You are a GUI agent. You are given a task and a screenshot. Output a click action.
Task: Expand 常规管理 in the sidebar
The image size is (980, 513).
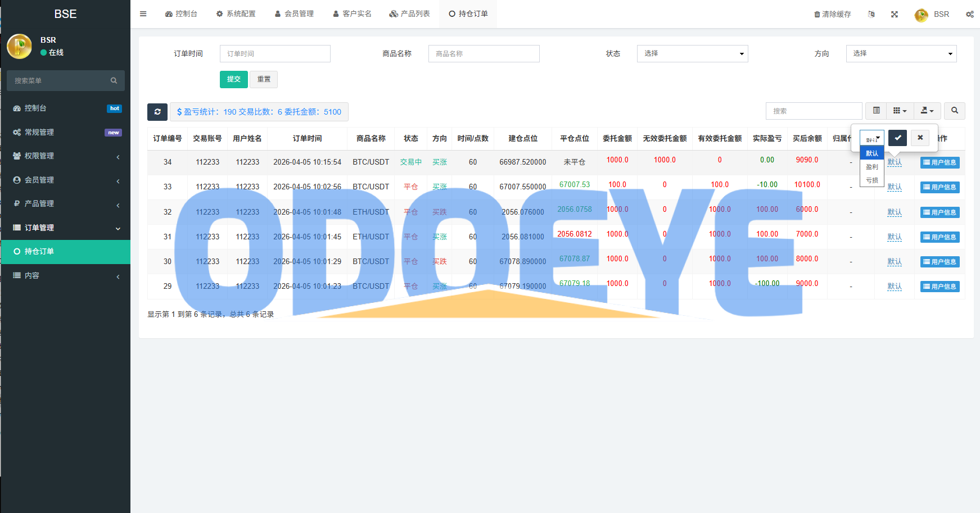65,133
